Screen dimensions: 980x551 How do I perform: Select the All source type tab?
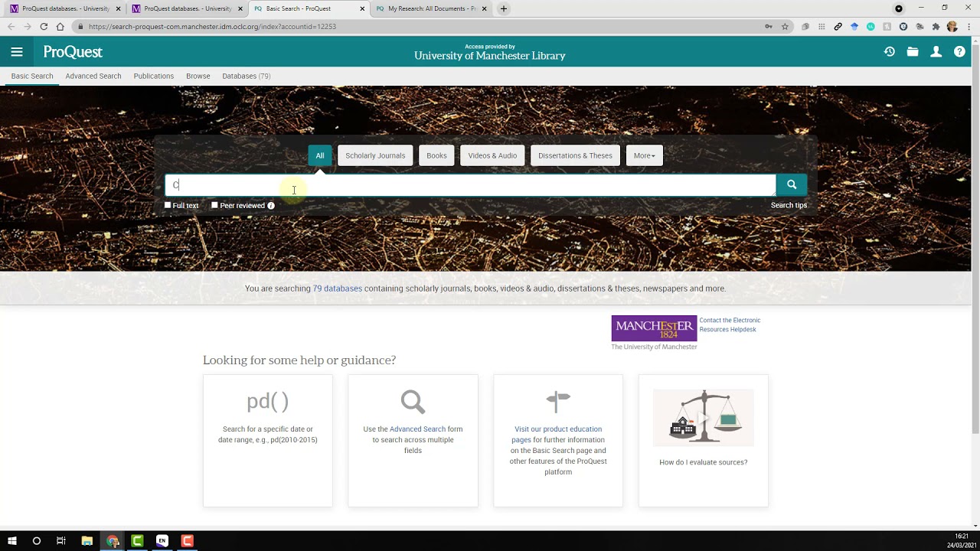[320, 155]
